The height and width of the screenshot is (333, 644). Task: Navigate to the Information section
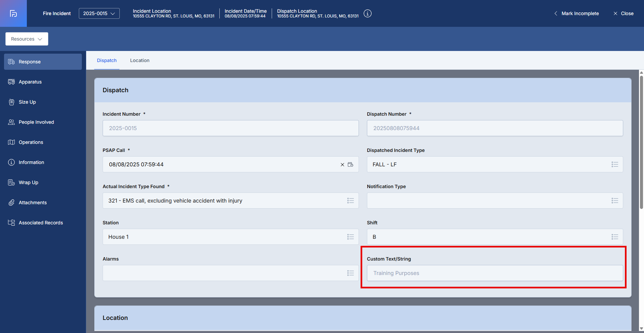43,162
